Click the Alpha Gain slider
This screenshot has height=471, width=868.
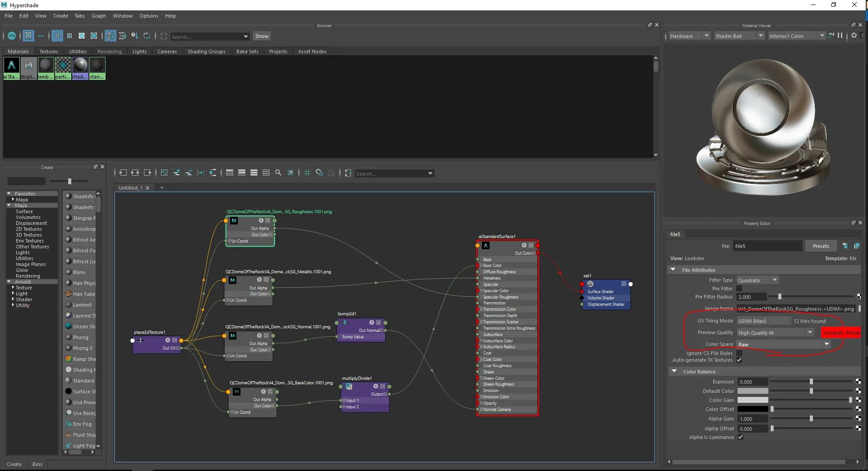pyautogui.click(x=811, y=419)
